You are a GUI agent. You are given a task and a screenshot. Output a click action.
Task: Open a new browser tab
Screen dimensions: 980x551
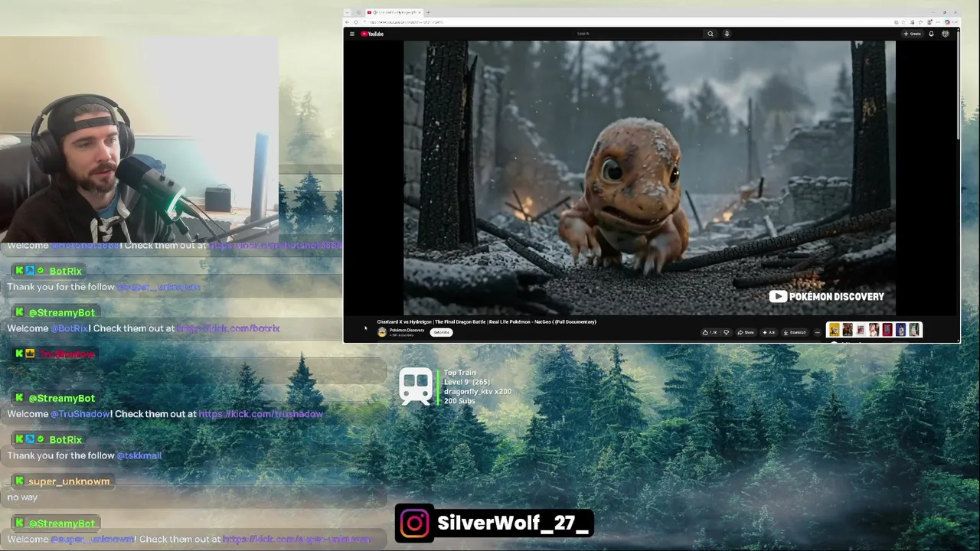428,12
